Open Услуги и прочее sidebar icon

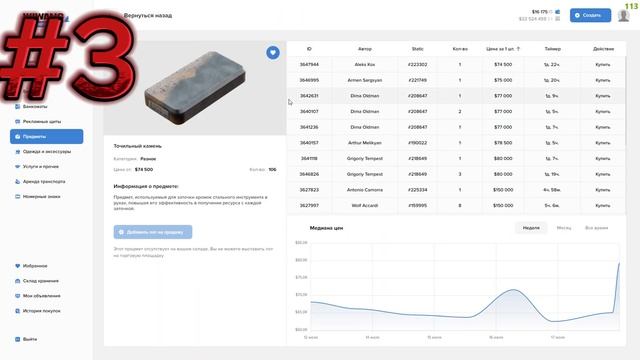pyautogui.click(x=18, y=167)
